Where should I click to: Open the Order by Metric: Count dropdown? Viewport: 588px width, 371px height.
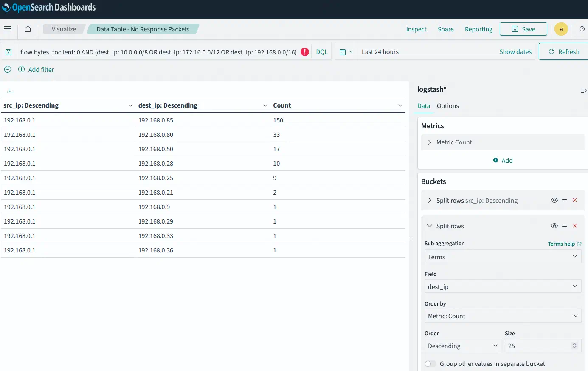tap(503, 316)
